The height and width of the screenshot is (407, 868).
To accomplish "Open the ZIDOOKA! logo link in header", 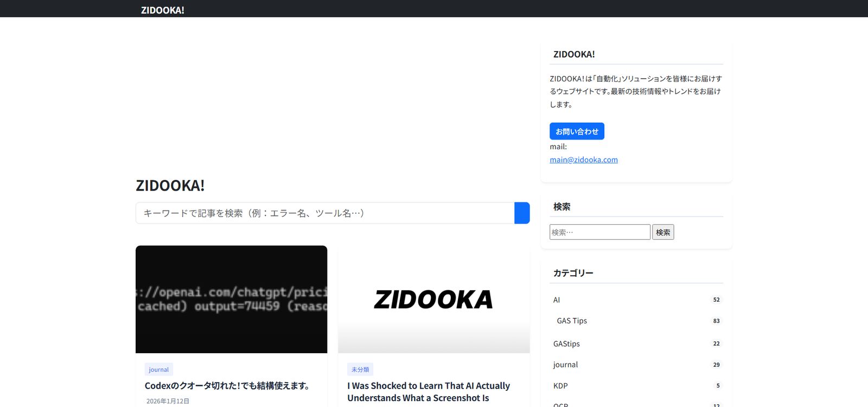I will [162, 10].
